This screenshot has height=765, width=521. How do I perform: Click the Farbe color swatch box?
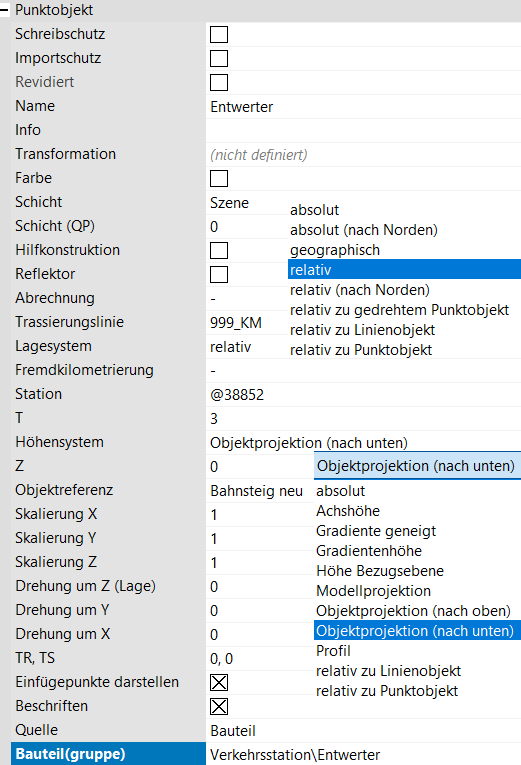[219, 179]
